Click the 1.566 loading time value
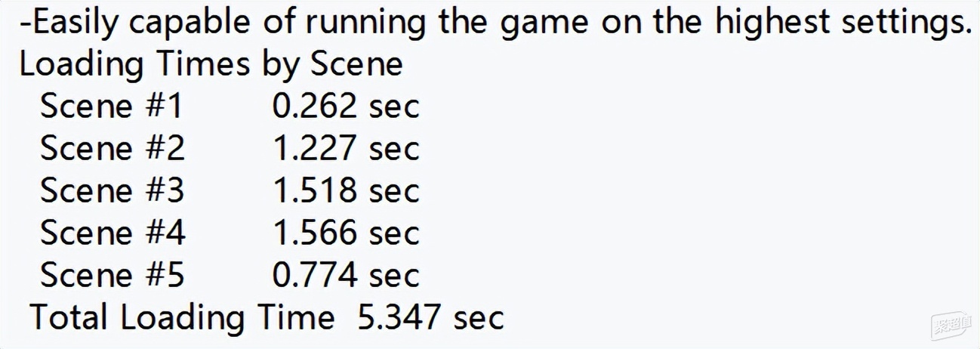Screen dimensions: 980x349 pyautogui.click(x=314, y=233)
